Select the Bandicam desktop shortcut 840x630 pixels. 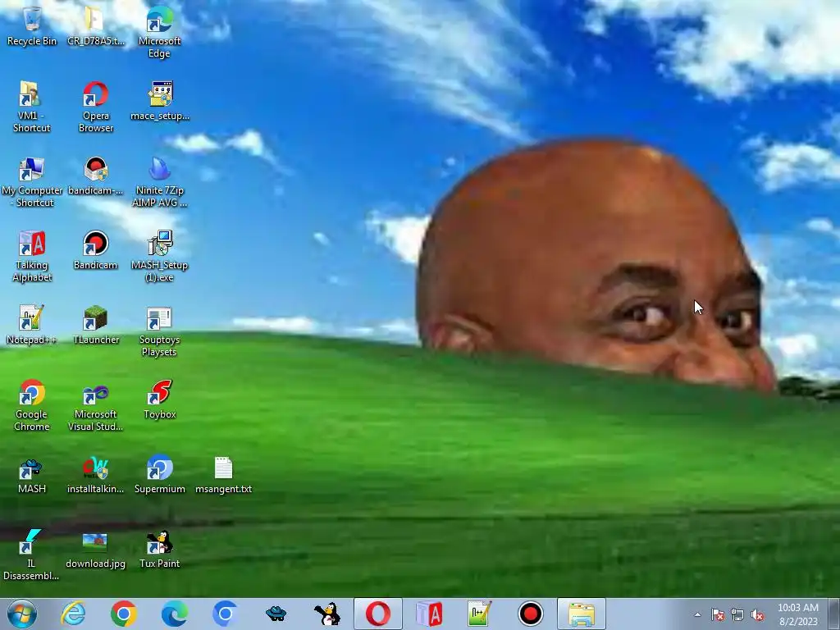95,250
